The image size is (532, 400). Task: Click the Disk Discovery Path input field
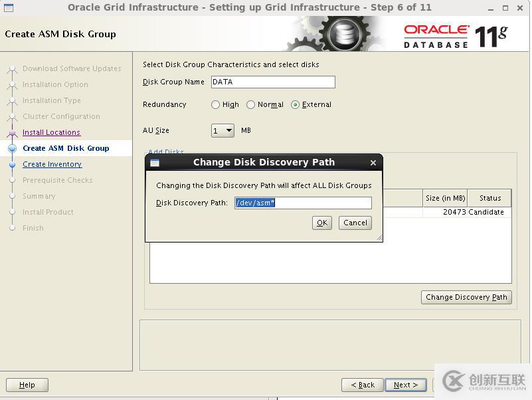point(303,203)
